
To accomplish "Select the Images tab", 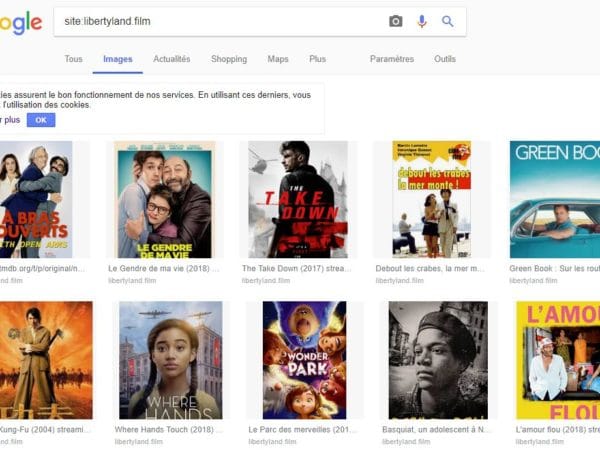I will coord(118,59).
